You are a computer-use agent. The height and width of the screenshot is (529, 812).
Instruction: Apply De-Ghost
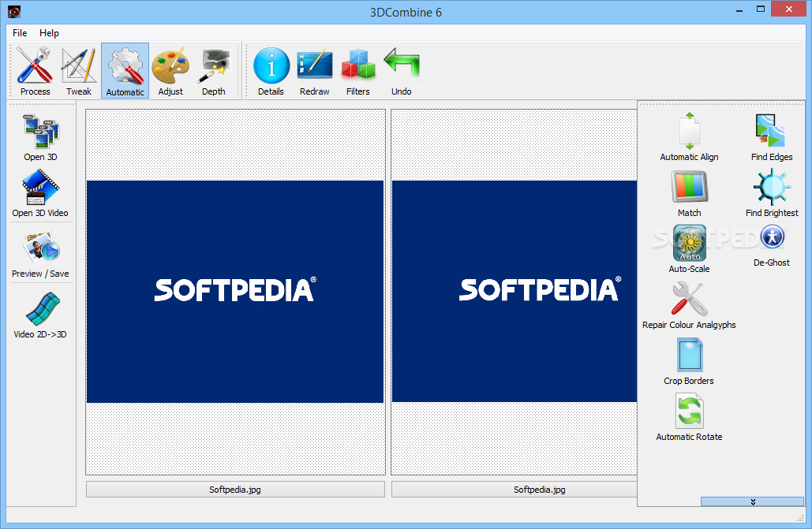[x=772, y=246]
